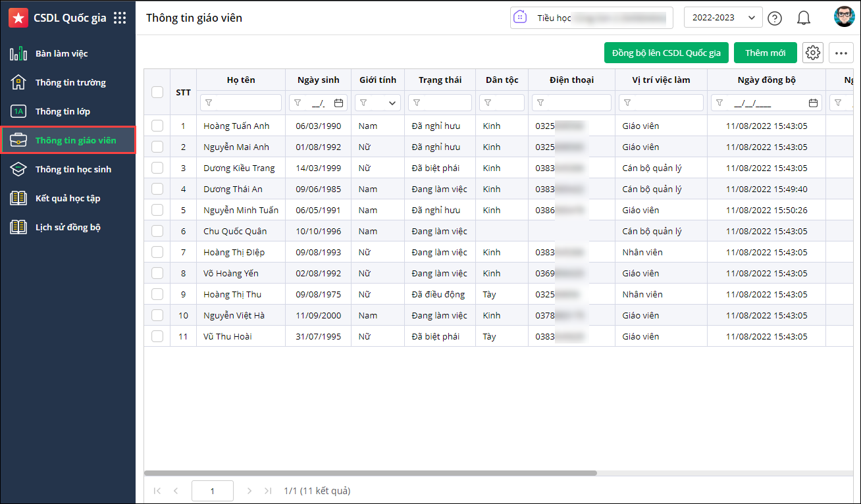Click the help question mark icon
This screenshot has height=504, width=861.
775,18
